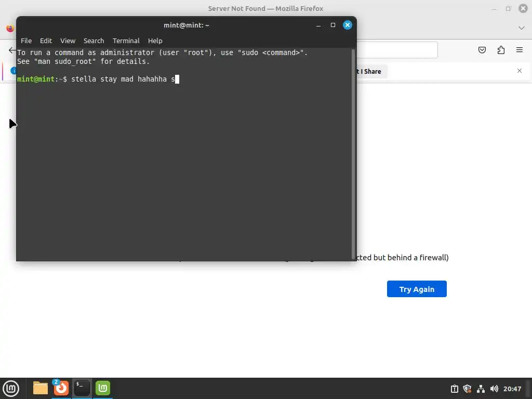Click Firefox back arrow button

[x=12, y=50]
